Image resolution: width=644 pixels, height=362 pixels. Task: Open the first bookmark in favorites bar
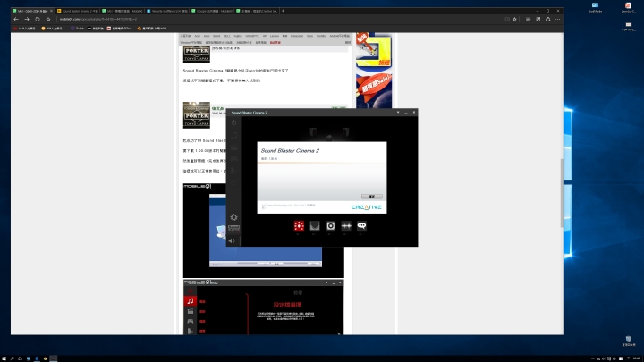pos(24,29)
